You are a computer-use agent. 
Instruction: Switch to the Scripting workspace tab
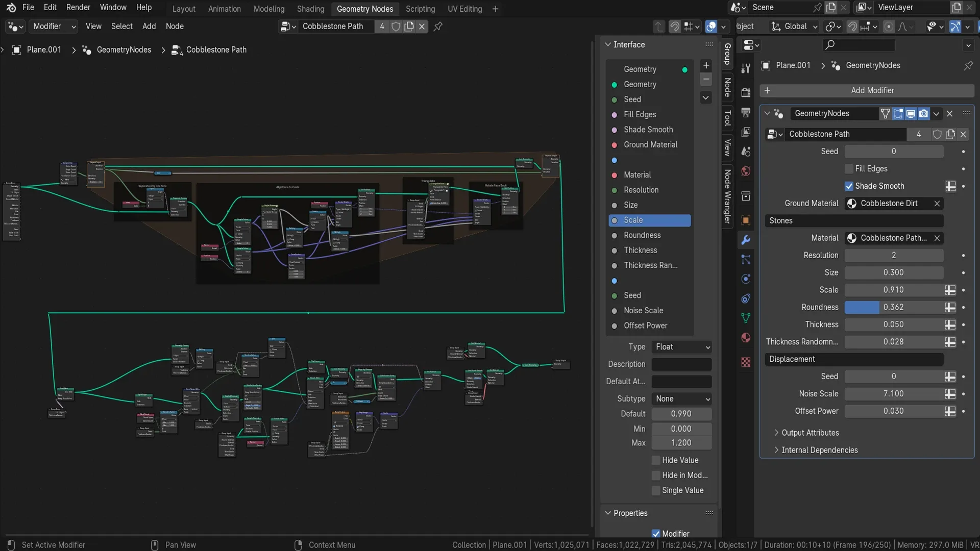coord(420,9)
